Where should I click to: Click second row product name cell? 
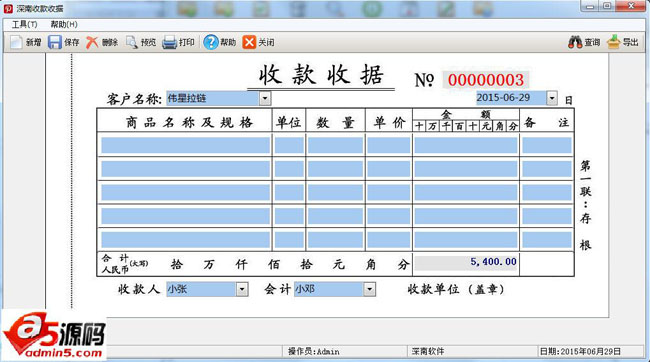tap(185, 170)
